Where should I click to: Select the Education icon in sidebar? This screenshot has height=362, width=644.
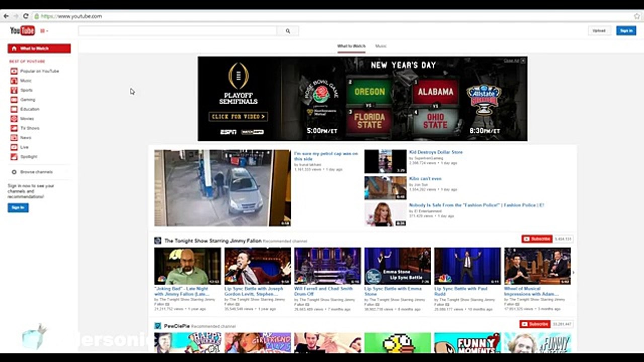[x=14, y=109]
